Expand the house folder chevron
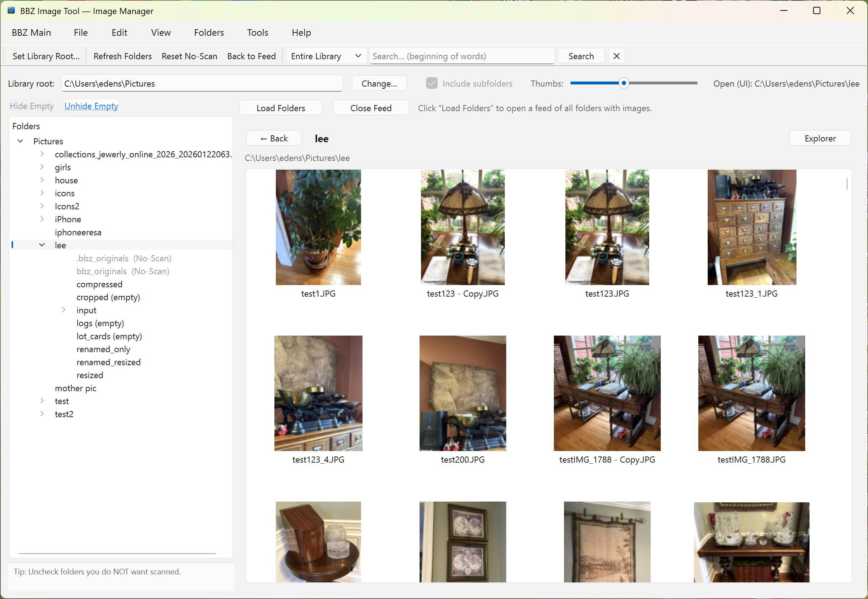This screenshot has height=599, width=868. (42, 180)
